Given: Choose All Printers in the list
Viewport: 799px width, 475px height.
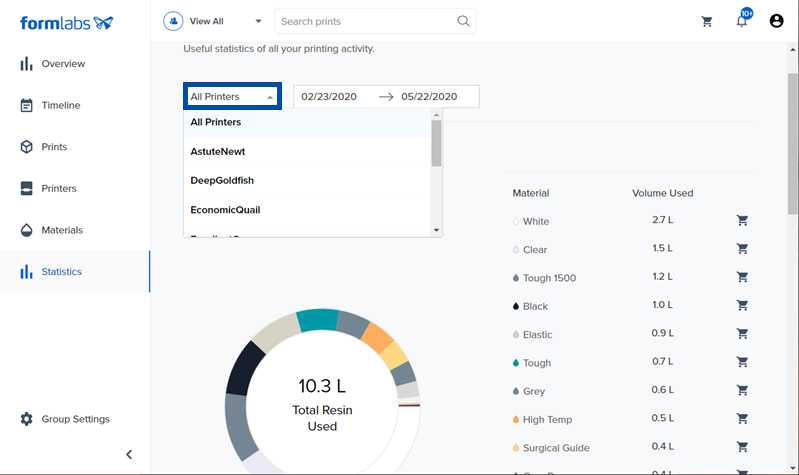Looking at the screenshot, I should point(307,122).
